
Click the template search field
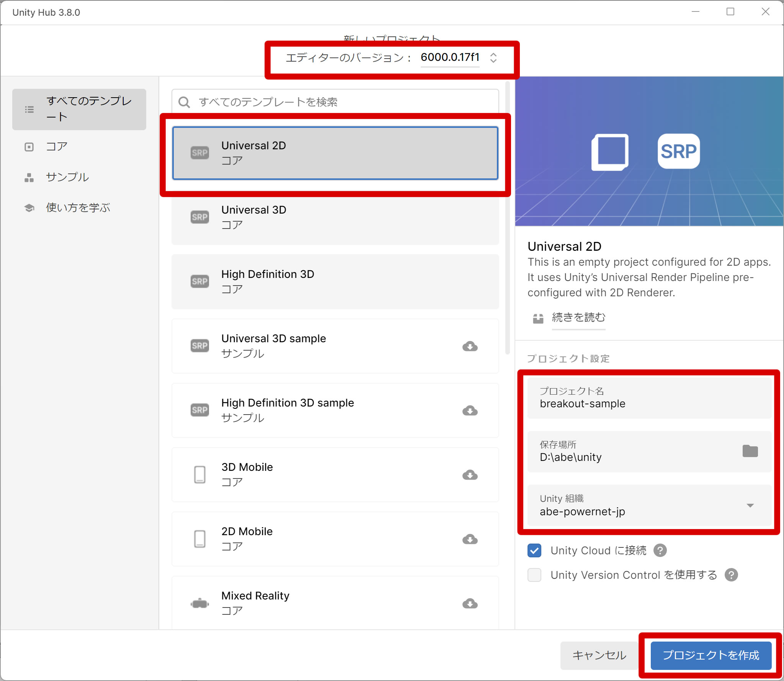tap(335, 102)
